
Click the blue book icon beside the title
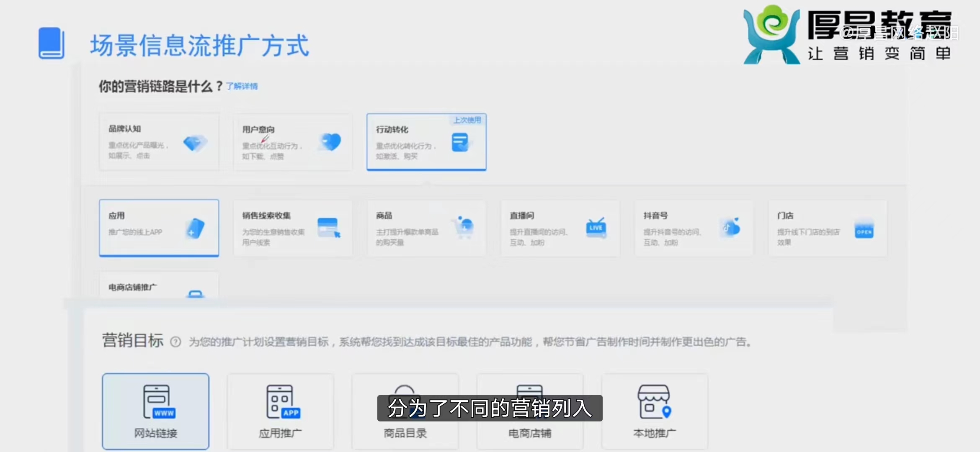[52, 43]
